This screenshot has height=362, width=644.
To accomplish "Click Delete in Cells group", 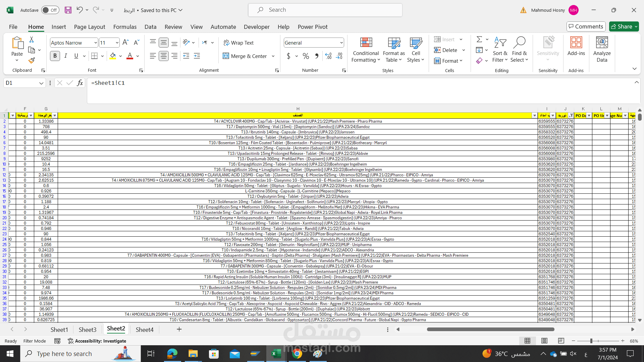I will [446, 50].
